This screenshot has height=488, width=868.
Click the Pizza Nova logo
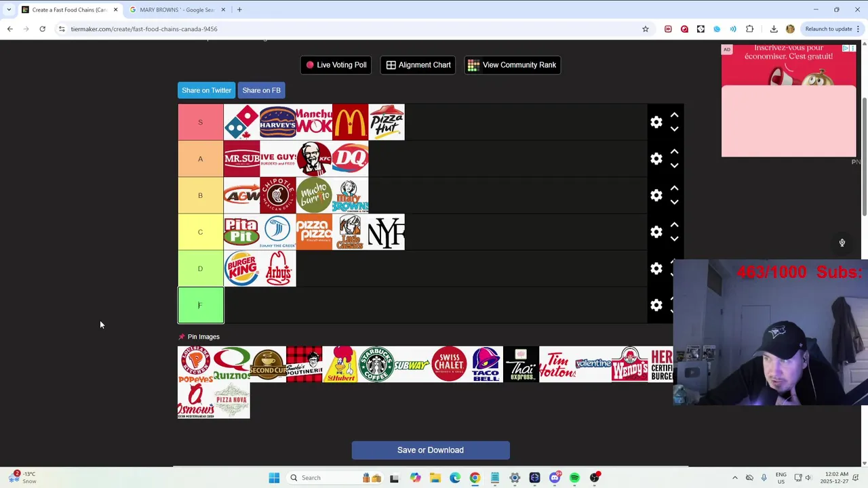point(232,401)
